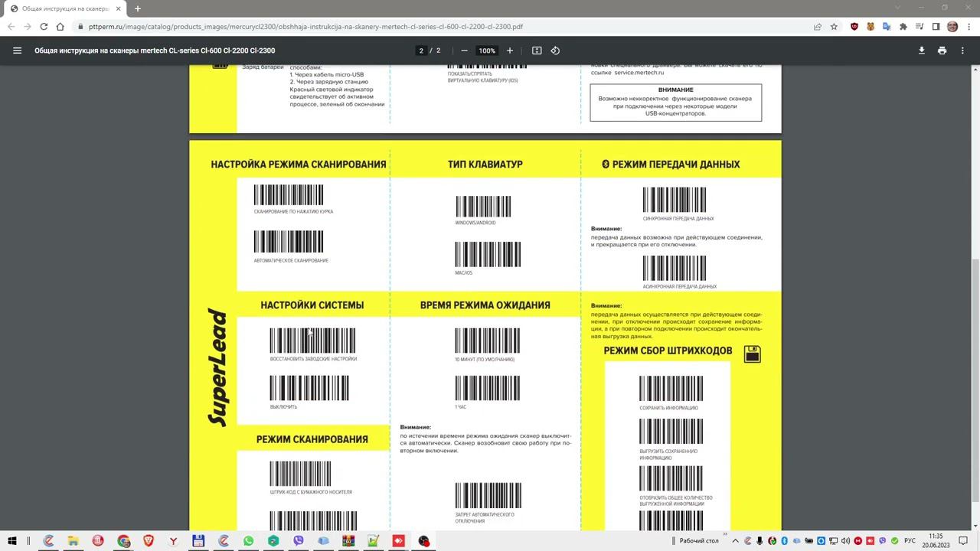Image resolution: width=980 pixels, height=551 pixels.
Task: Select the scanner instruction PDF tab
Action: coord(66,8)
